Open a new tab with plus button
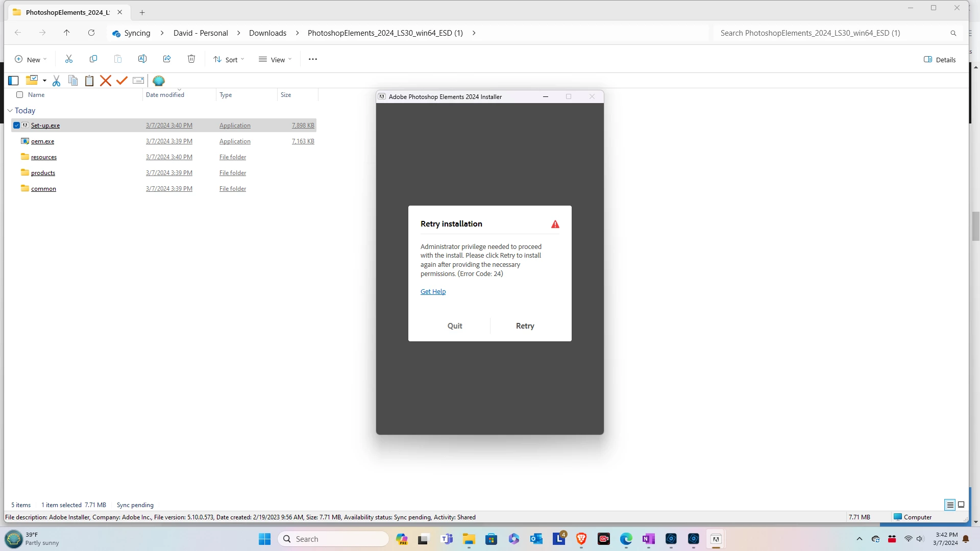 (x=142, y=12)
